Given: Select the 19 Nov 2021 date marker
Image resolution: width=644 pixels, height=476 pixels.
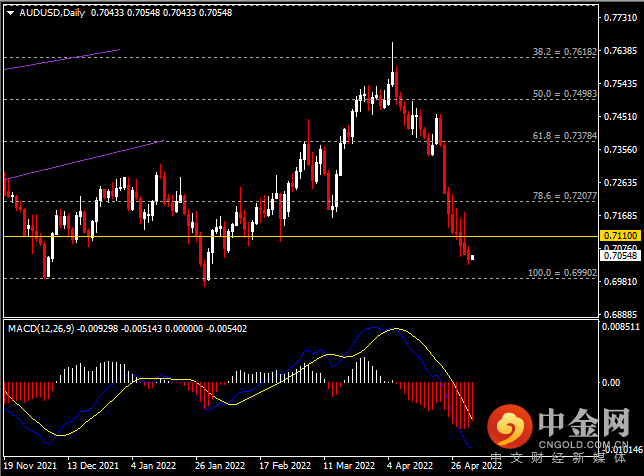Looking at the screenshot, I should pos(30,466).
